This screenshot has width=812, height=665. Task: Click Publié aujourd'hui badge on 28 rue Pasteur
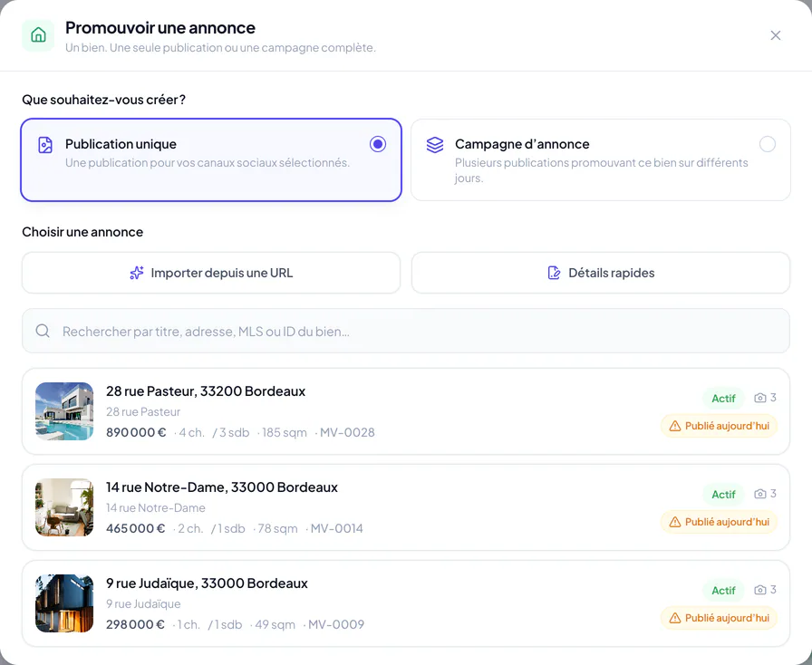719,426
